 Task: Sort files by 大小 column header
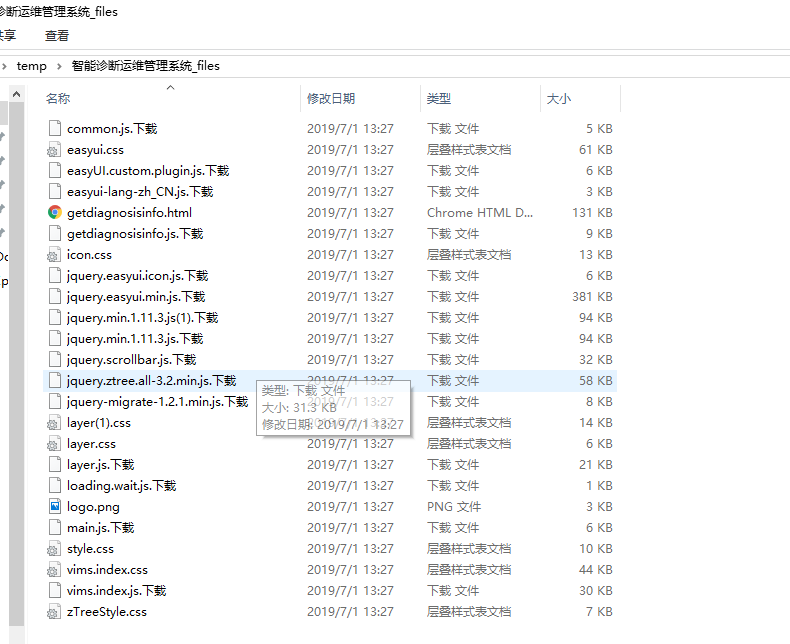[x=558, y=99]
